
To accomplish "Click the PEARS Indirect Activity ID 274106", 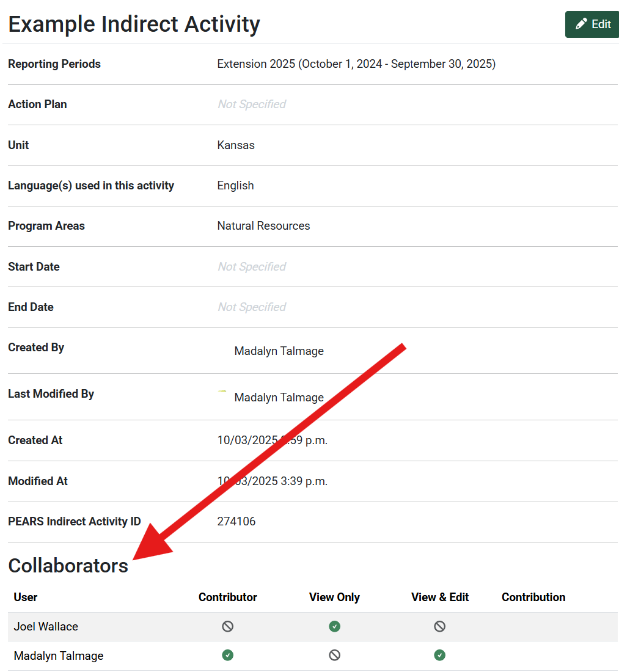I will (236, 521).
